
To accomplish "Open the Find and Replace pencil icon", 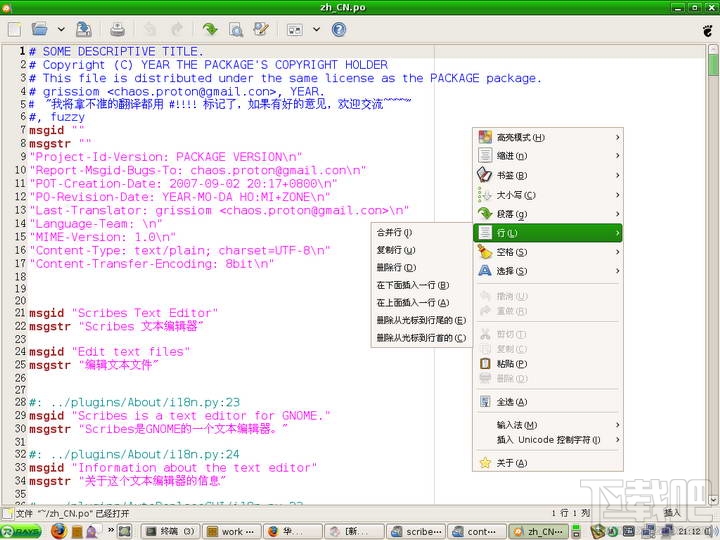I will 261,30.
